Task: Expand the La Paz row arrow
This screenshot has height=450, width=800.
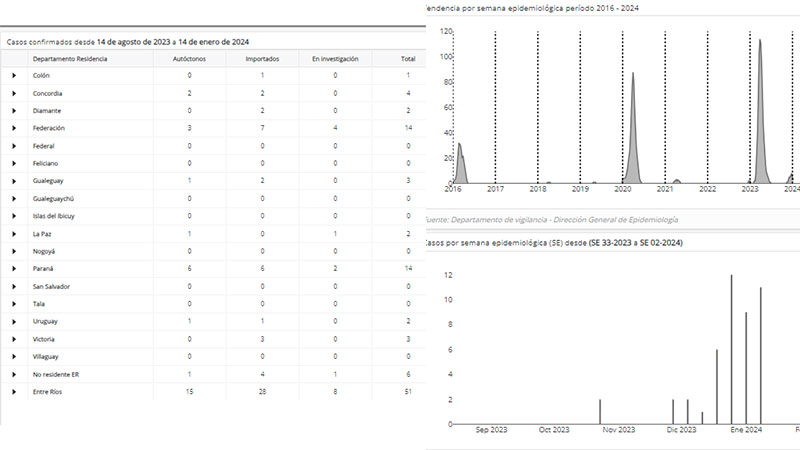Action: click(x=14, y=234)
